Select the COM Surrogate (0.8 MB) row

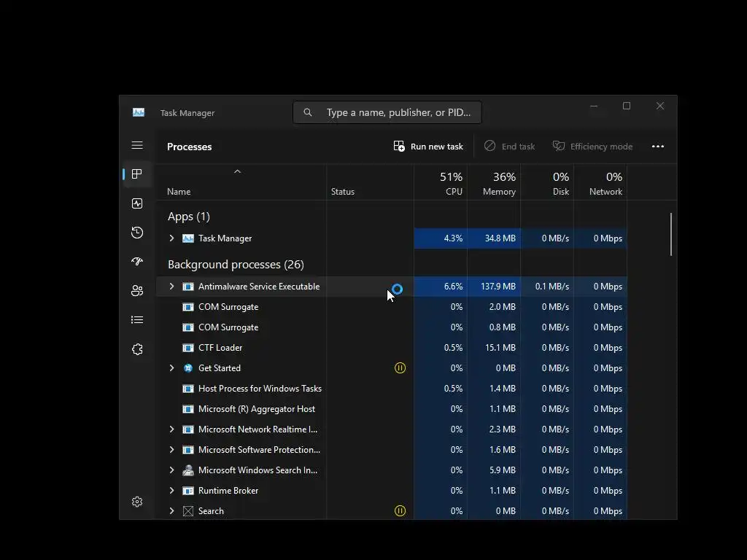[392, 327]
